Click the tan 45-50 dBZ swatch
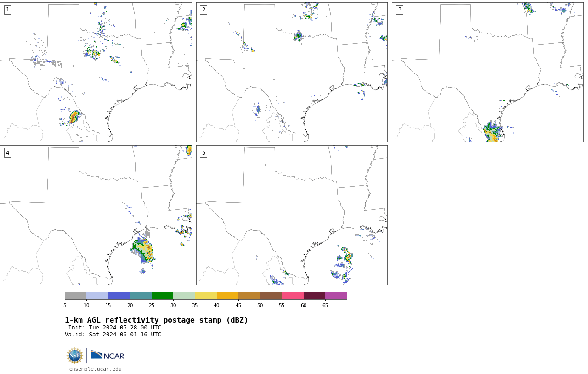Viewport: 588px width, 374px height. point(249,296)
